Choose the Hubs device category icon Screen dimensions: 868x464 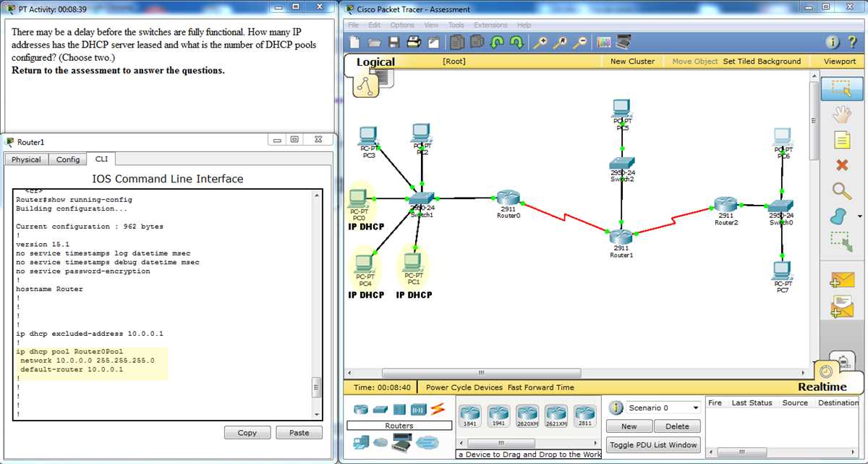(399, 409)
